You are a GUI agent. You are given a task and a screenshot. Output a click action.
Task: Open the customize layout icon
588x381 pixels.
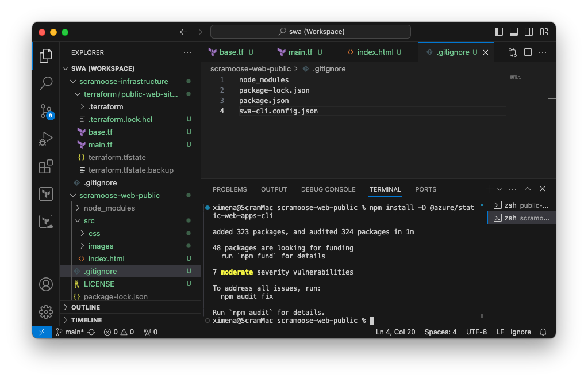544,32
